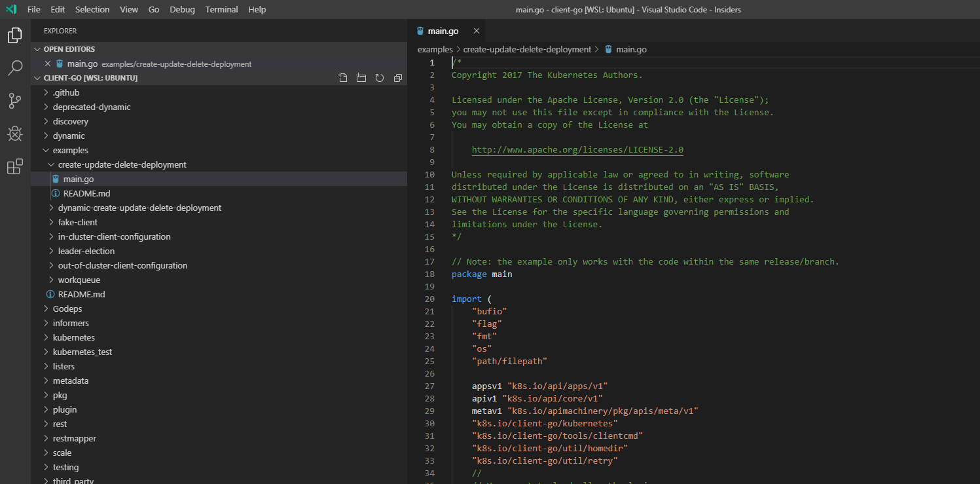
Task: Click the EXPLORER panel title
Action: click(x=60, y=31)
